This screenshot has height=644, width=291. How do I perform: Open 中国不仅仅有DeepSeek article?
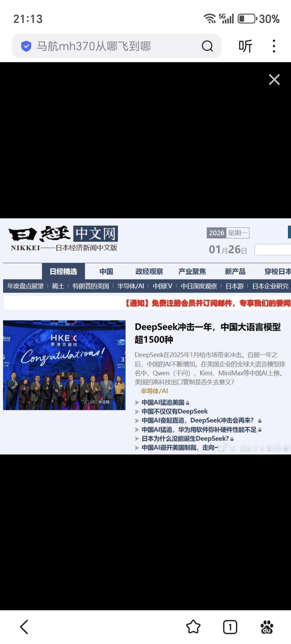click(x=174, y=412)
